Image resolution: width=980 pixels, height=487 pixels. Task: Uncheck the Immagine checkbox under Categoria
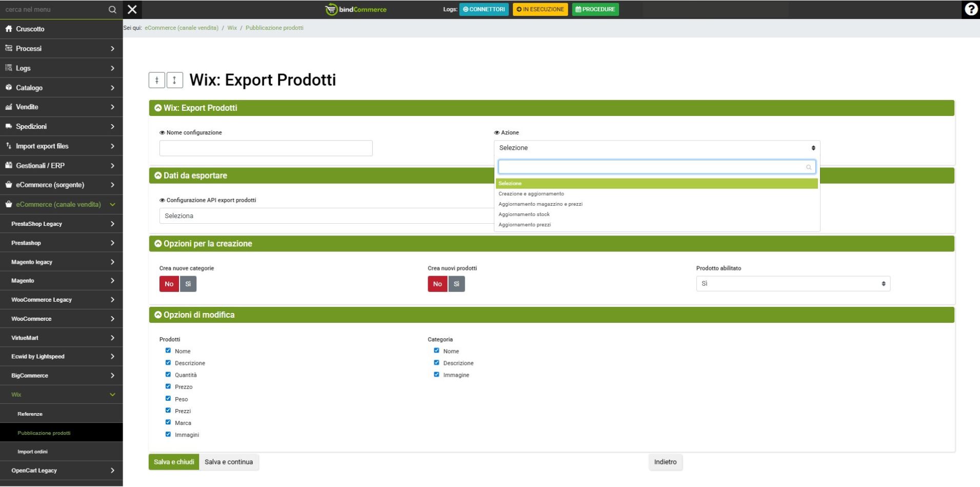pyautogui.click(x=436, y=375)
